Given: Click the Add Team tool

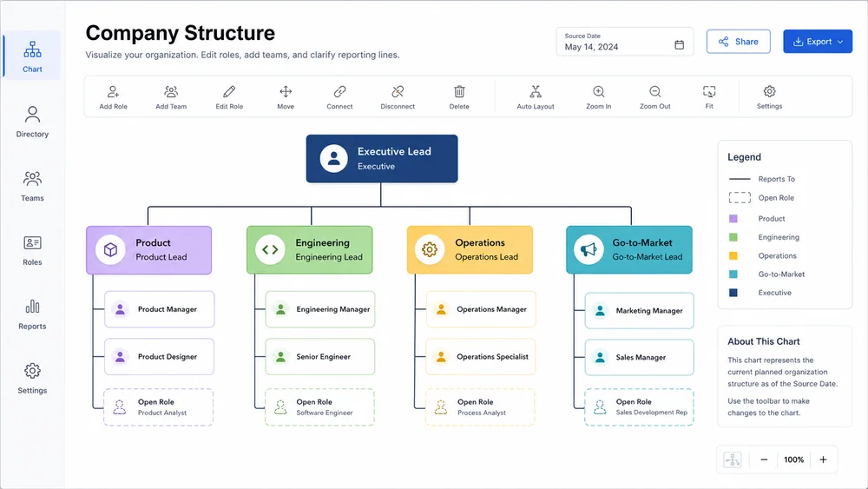Looking at the screenshot, I should click(x=171, y=97).
